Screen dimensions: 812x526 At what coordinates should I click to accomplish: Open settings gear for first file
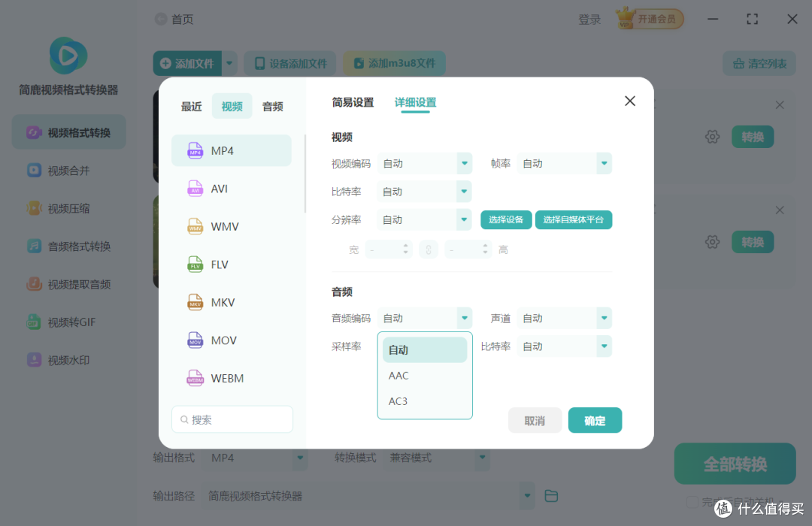click(x=713, y=137)
